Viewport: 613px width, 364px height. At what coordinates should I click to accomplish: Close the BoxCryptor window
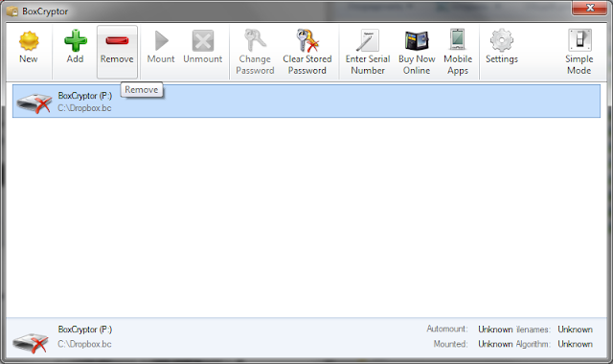tap(590, 8)
